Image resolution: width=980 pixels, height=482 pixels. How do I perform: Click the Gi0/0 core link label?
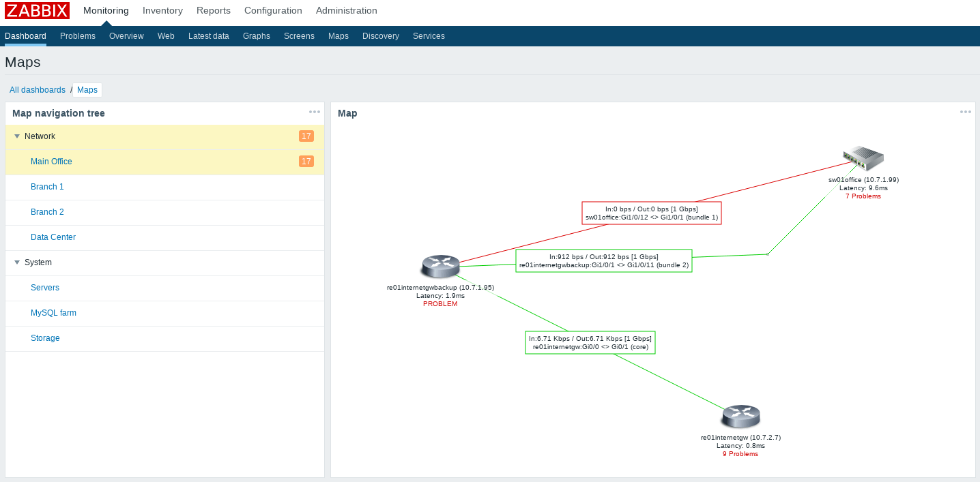590,342
